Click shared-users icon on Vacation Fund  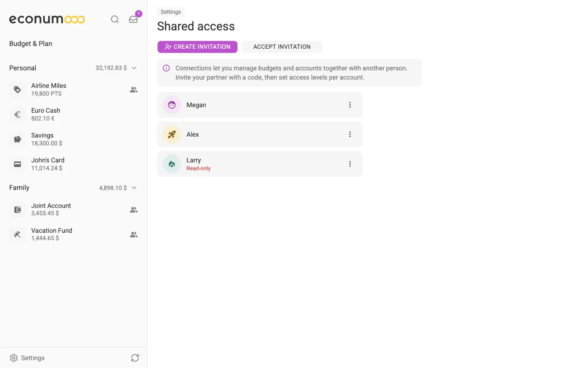134,235
